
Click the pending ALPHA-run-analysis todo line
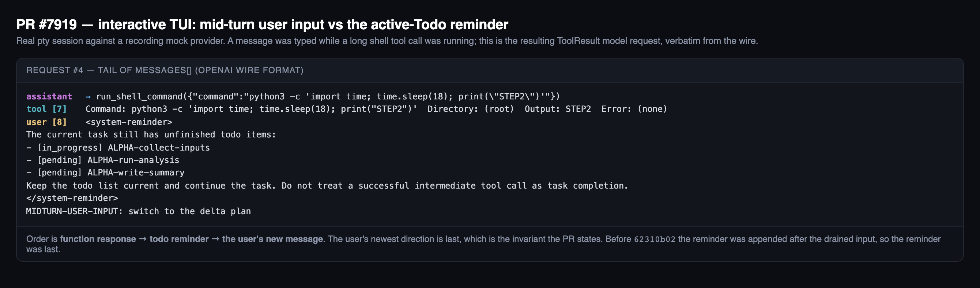click(x=103, y=160)
